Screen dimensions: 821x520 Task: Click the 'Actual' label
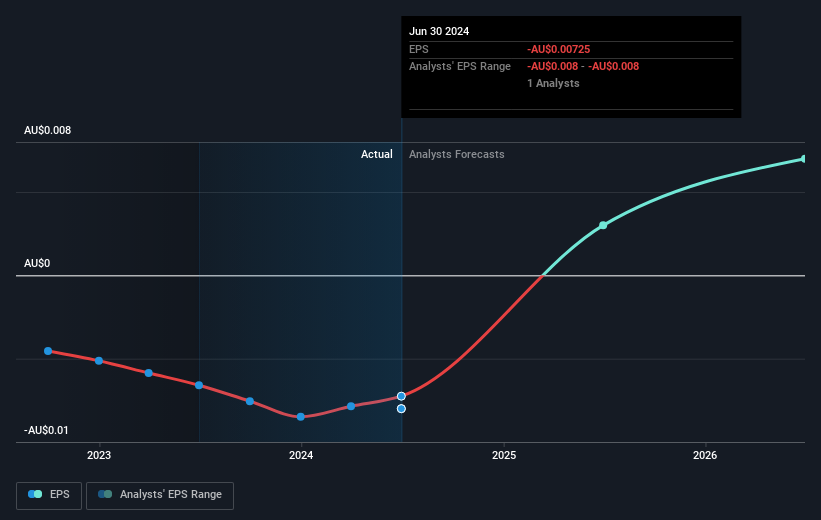(x=376, y=154)
